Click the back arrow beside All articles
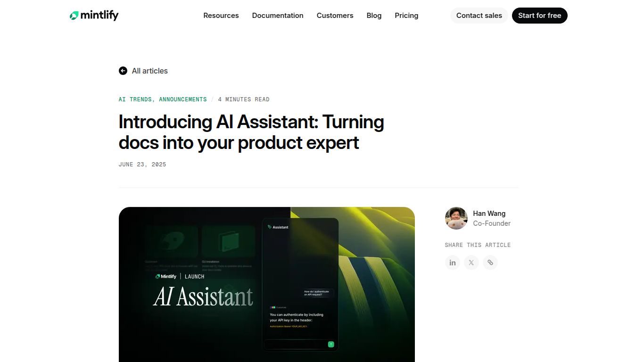Screen dimensions: 644x362 (123, 71)
